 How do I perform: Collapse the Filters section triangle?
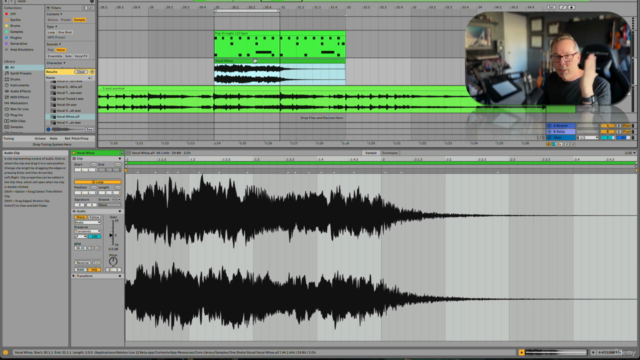coord(48,8)
